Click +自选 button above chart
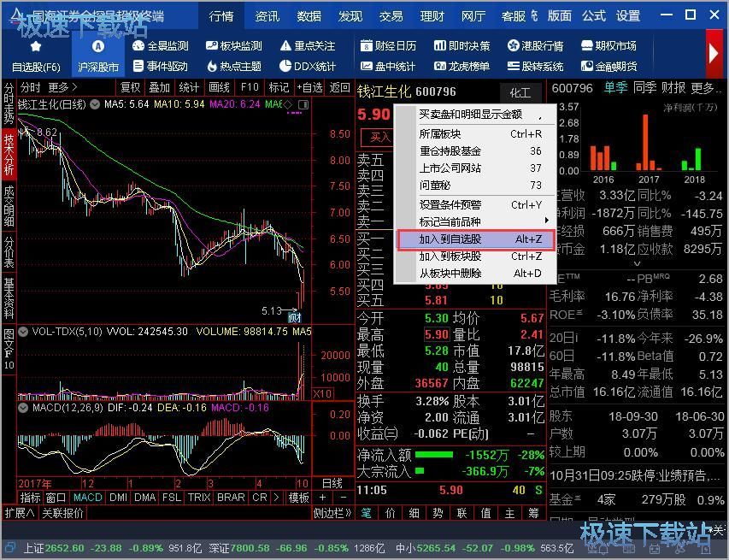This screenshot has height=560, width=729. click(309, 87)
